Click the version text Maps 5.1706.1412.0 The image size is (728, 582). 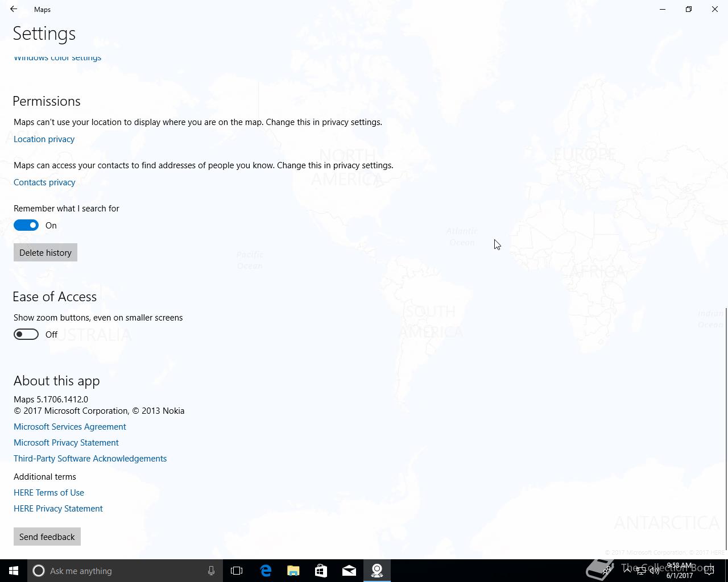(51, 400)
